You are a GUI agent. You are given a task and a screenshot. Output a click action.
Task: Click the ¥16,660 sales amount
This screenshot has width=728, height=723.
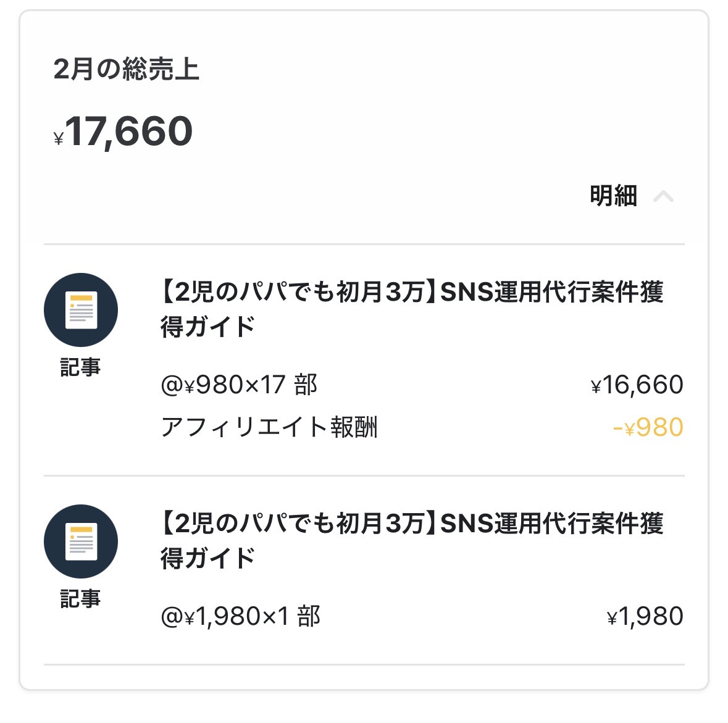coord(637,385)
